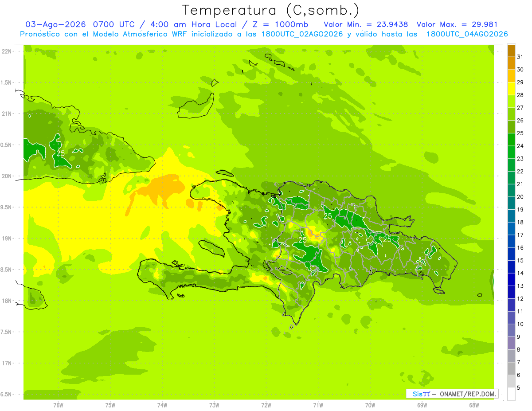Click the "ONAMET/REP.DOM." credit label
Image resolution: width=532 pixels, height=411 pixels.
[468, 394]
